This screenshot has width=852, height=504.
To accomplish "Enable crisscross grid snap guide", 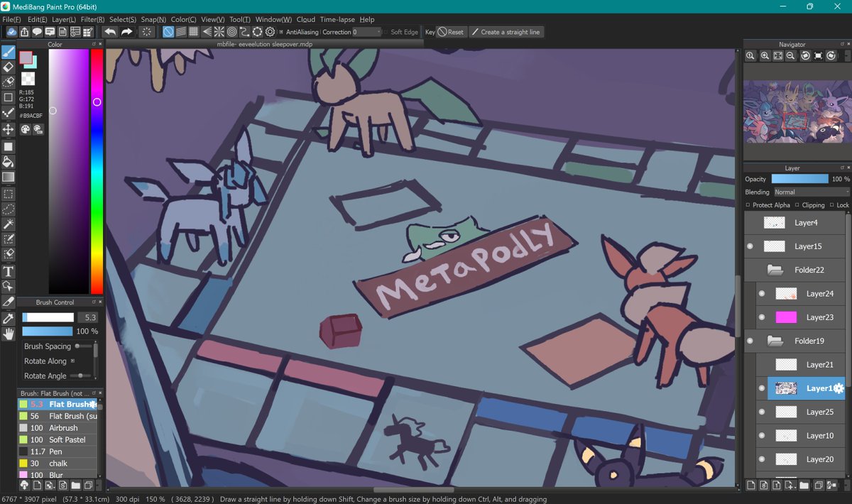I will tap(193, 32).
